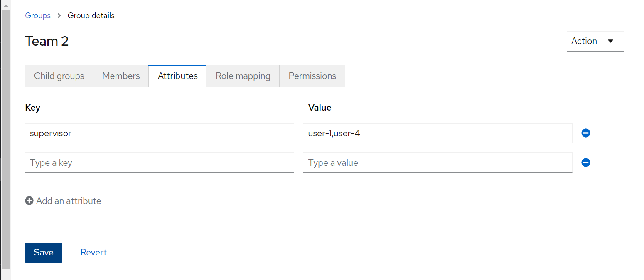This screenshot has height=280, width=644.
Task: Open the Action dropdown menu
Action: [x=595, y=41]
